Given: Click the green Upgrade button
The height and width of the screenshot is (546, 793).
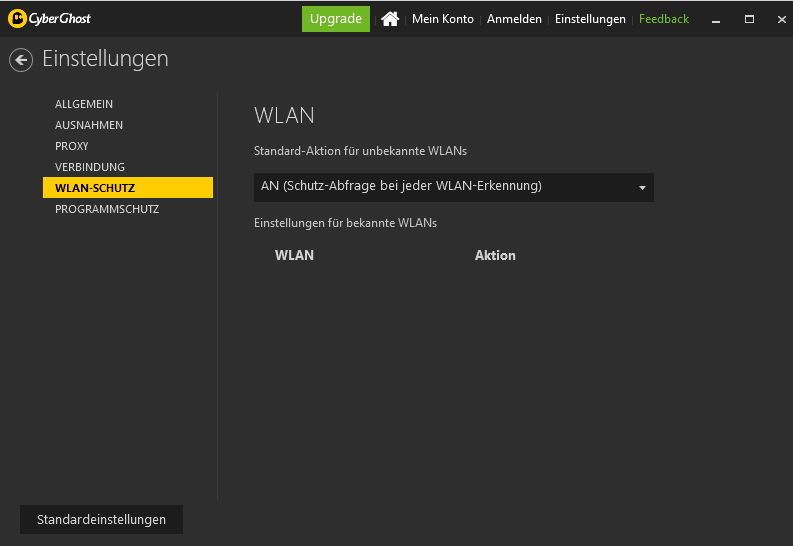Looking at the screenshot, I should (336, 19).
